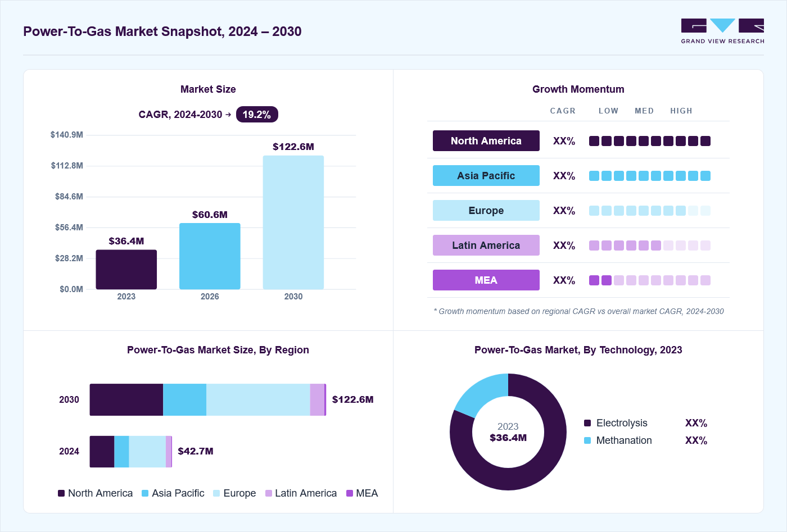The image size is (787, 532).
Task: Click the Latin America legend swatch below region chart
Action: (x=269, y=493)
